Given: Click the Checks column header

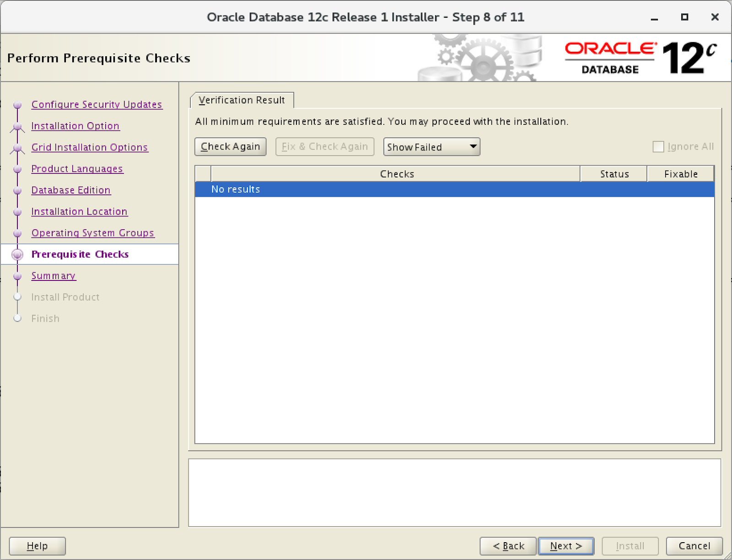Looking at the screenshot, I should [x=396, y=174].
